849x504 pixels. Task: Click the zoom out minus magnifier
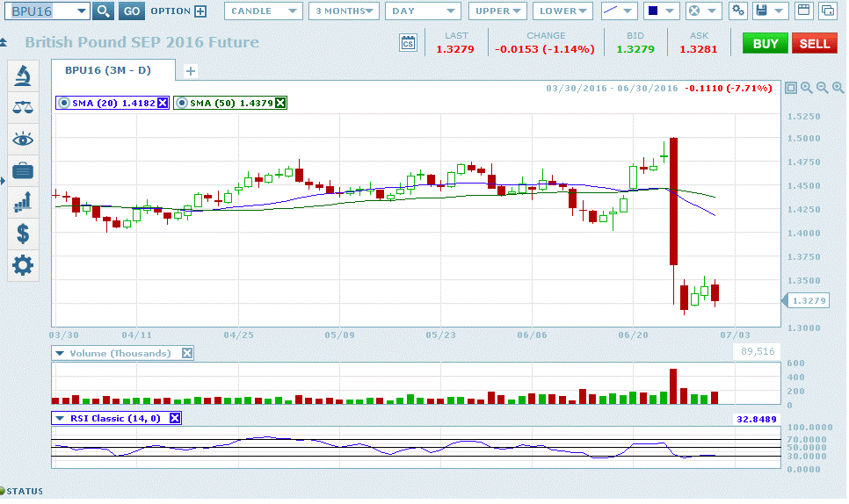point(823,88)
